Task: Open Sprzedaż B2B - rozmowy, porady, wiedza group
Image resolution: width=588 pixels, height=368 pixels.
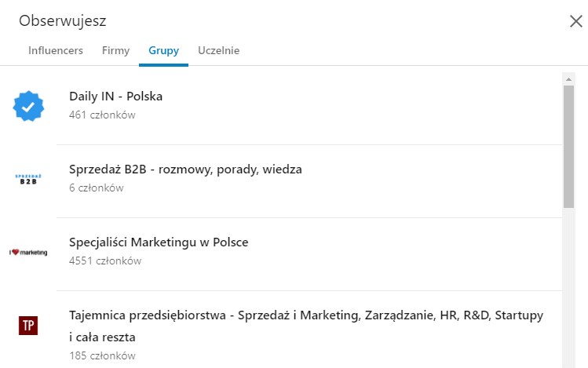Action: pyautogui.click(x=185, y=169)
